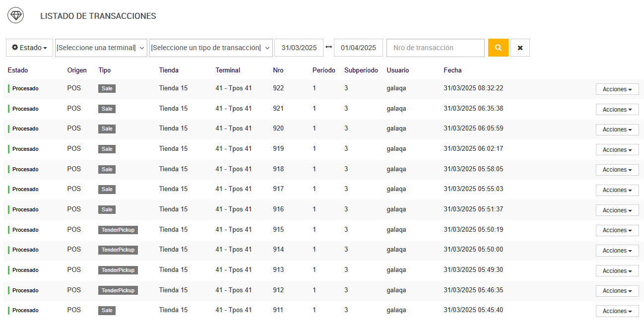Click the TenderPickup tag on transaction 913
Viewport: 644px width, 329px height.
pyautogui.click(x=118, y=270)
